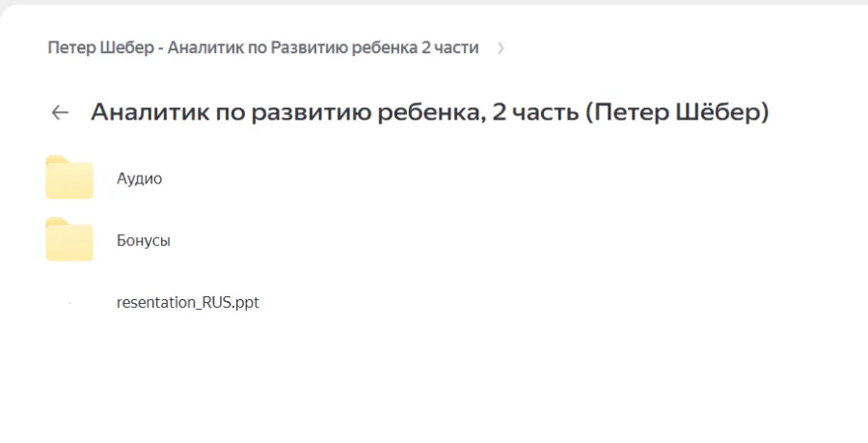Choose the yellow folder thumbnail labeled Бонусы
The width and height of the screenshot is (868, 443).
(69, 239)
